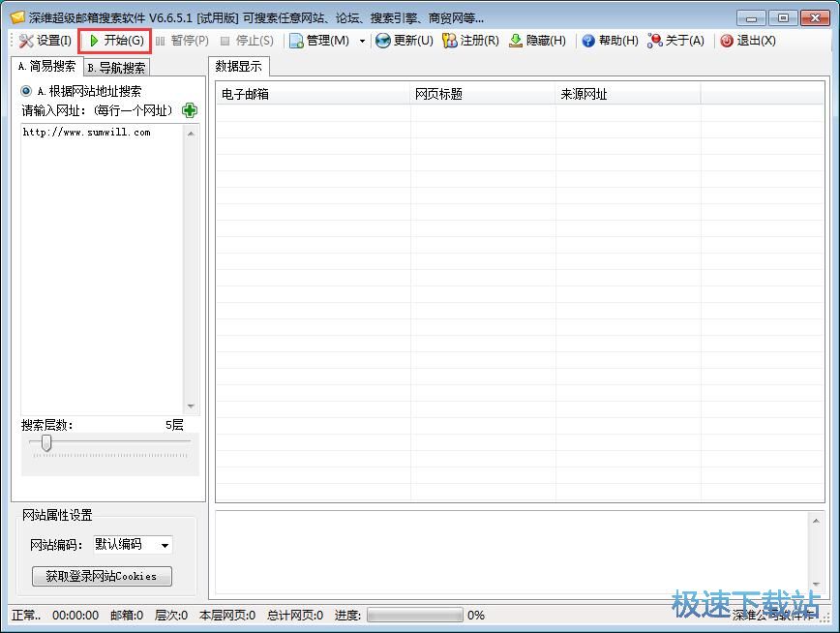The width and height of the screenshot is (840, 633).
Task: Select the A.简易搜索 tab
Action: click(x=46, y=67)
